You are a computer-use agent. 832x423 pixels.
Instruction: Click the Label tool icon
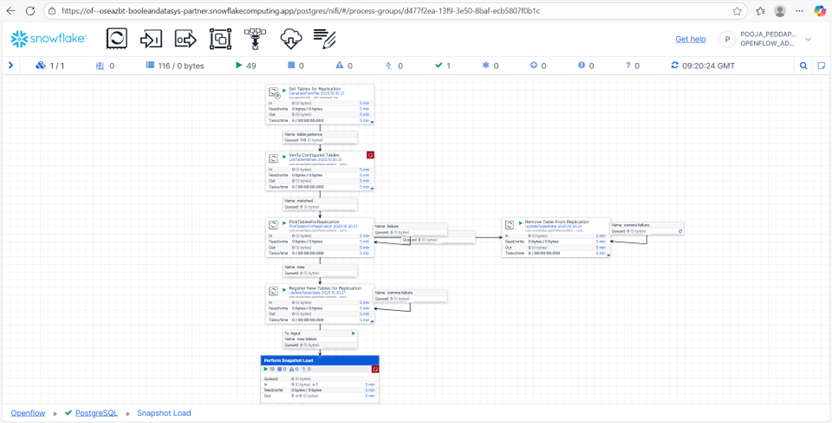[325, 39]
